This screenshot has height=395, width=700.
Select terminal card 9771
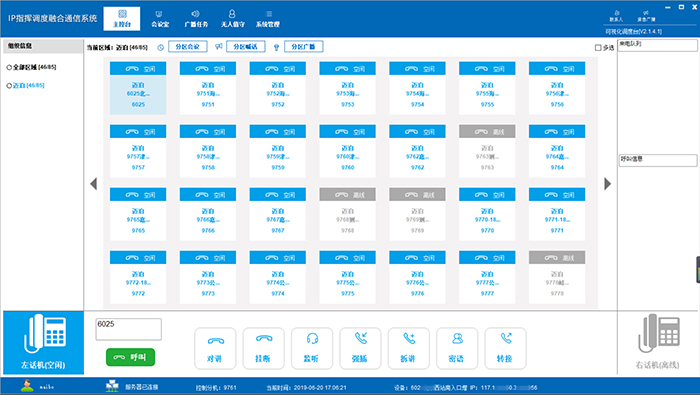[x=557, y=214]
